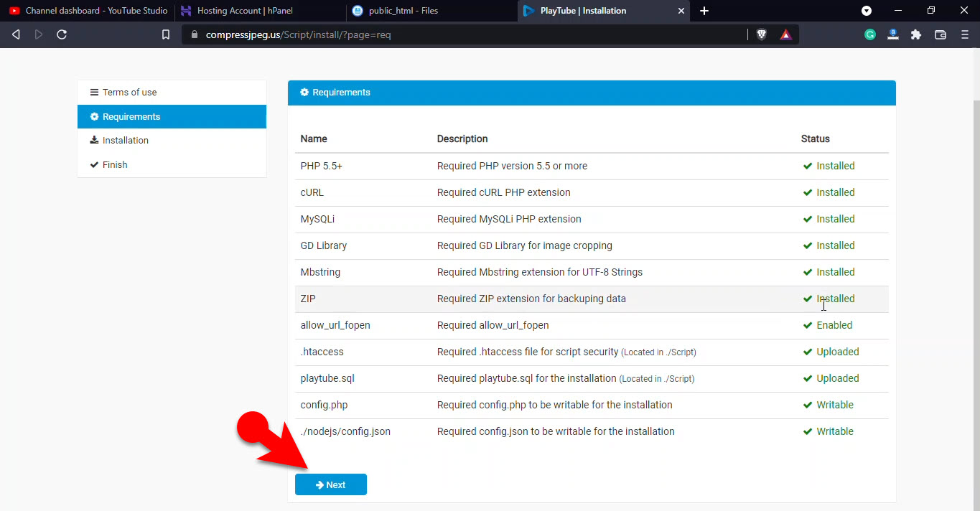Switch to the public_html Files tab

coord(402,11)
